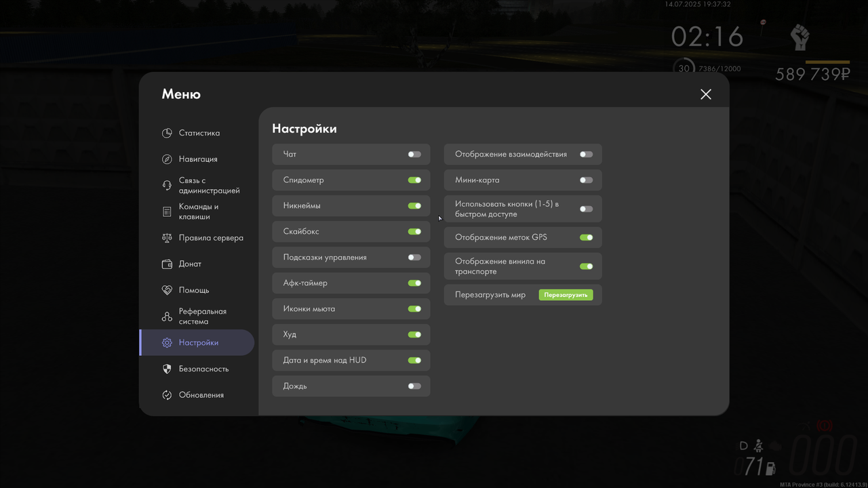Click the headset icon for Связь с администрацией

(167, 186)
